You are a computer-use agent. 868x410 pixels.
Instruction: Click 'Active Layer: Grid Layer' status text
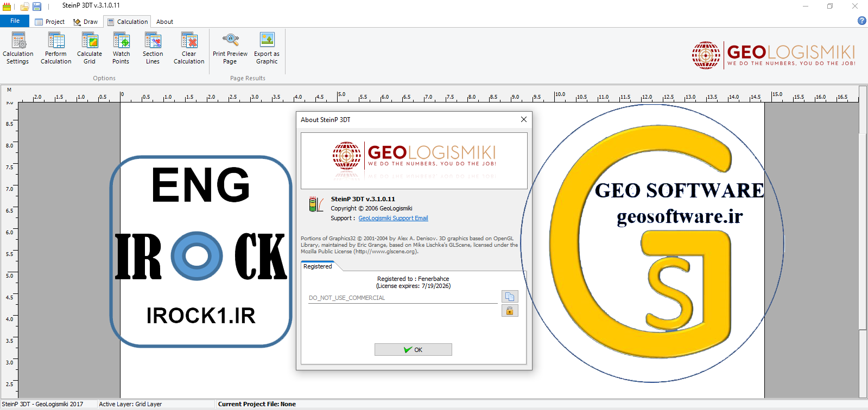pyautogui.click(x=130, y=404)
